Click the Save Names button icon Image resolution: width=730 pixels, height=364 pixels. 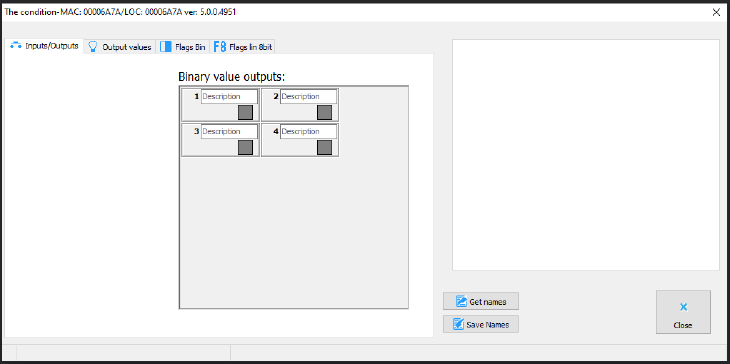[x=459, y=324]
